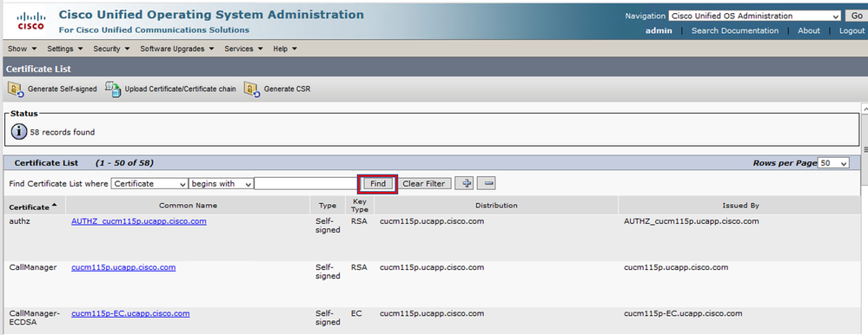This screenshot has width=868, height=335.
Task: Open the Help menu
Action: click(285, 49)
